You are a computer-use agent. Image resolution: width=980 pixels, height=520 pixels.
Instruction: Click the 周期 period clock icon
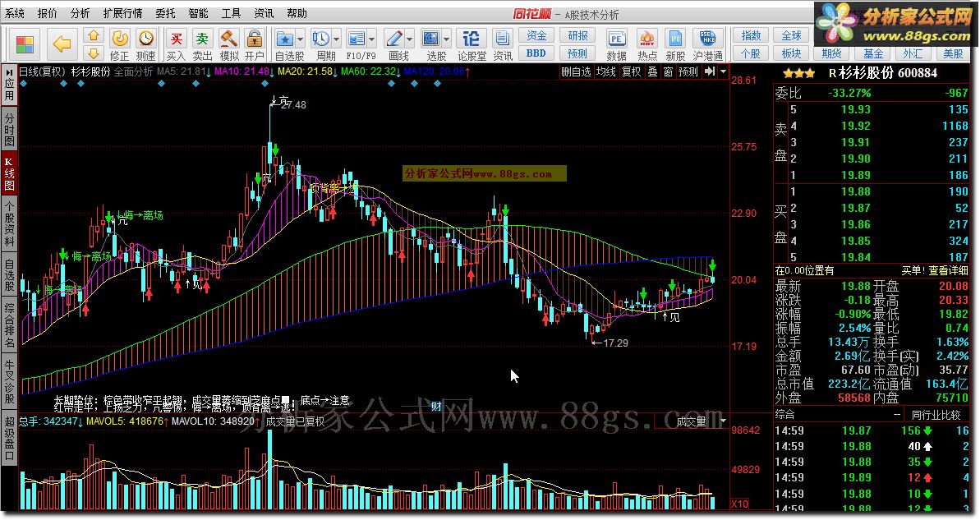click(320, 39)
